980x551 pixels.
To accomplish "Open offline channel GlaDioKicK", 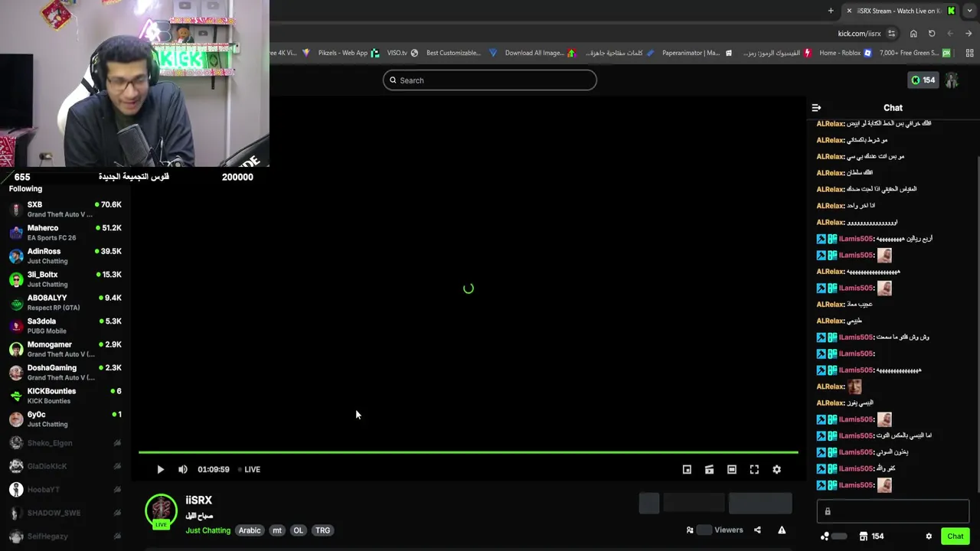I will pyautogui.click(x=65, y=466).
